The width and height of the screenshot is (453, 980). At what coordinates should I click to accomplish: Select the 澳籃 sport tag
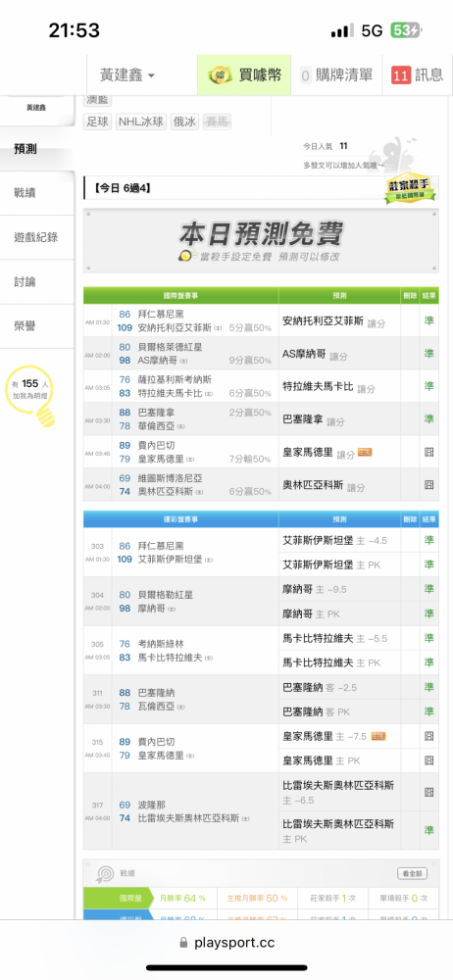[98, 101]
